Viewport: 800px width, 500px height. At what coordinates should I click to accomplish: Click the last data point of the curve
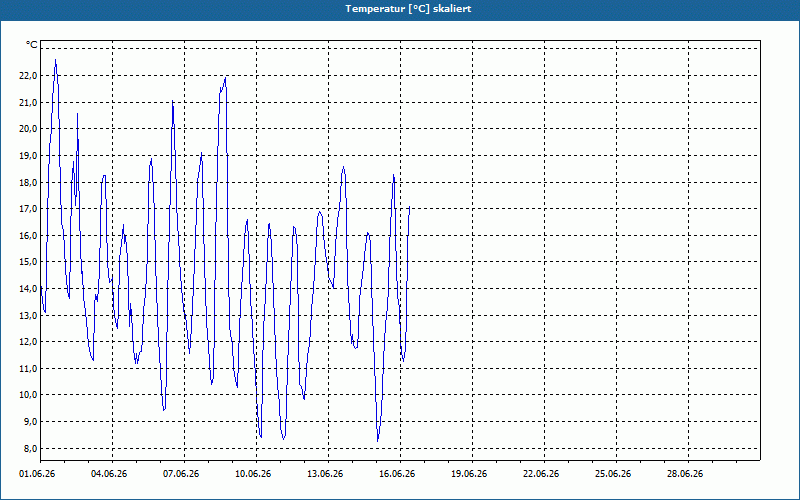pyautogui.click(x=410, y=207)
